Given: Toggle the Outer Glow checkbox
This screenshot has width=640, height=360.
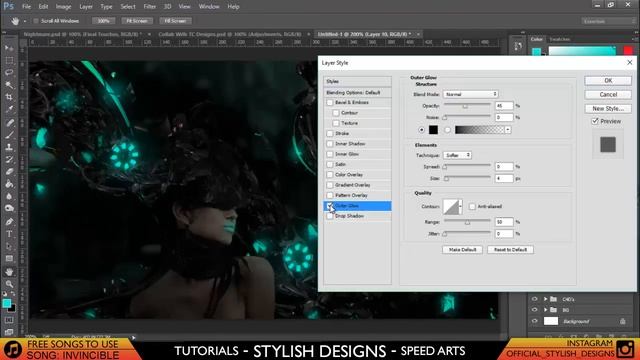Looking at the screenshot, I should [330, 206].
